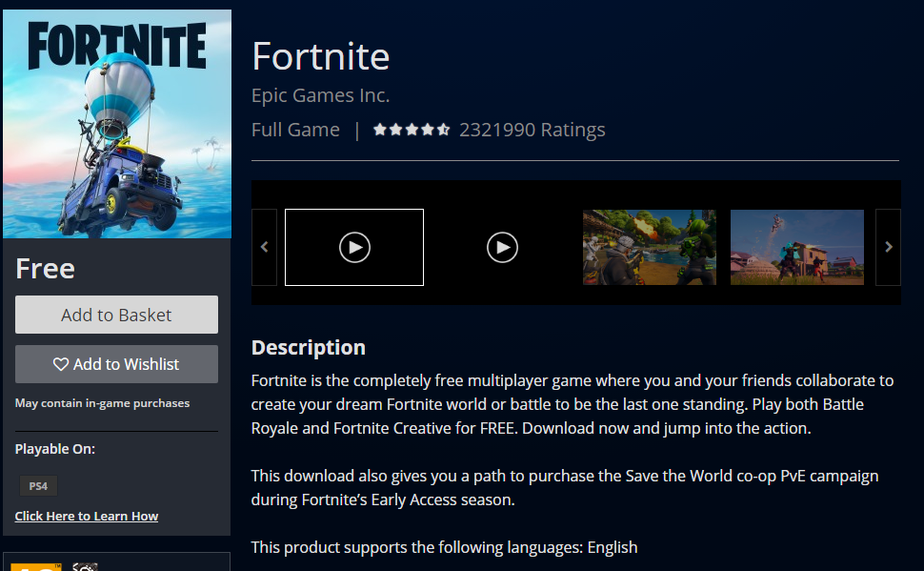Play the second video thumbnail

point(502,247)
